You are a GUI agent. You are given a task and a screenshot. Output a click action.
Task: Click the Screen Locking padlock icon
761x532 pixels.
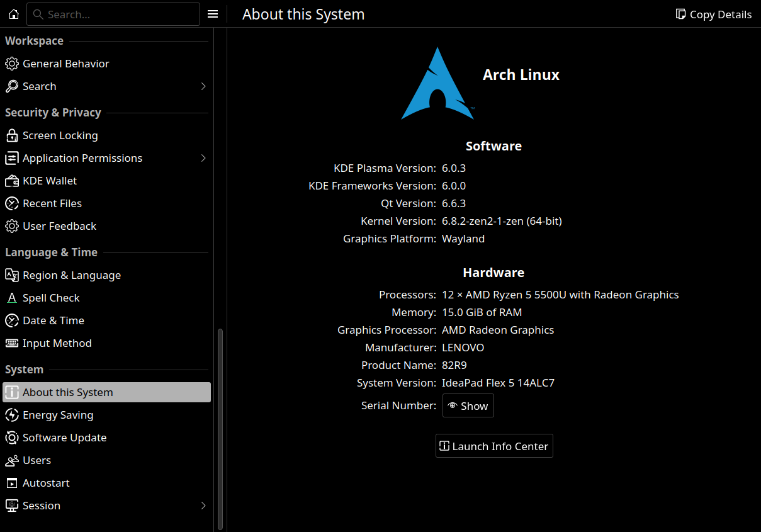(x=11, y=135)
